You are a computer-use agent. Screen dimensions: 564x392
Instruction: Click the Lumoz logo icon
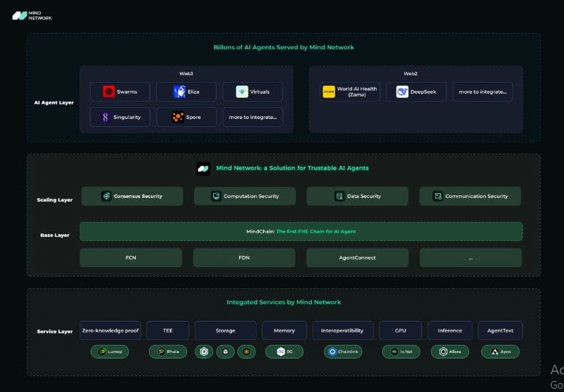102,351
